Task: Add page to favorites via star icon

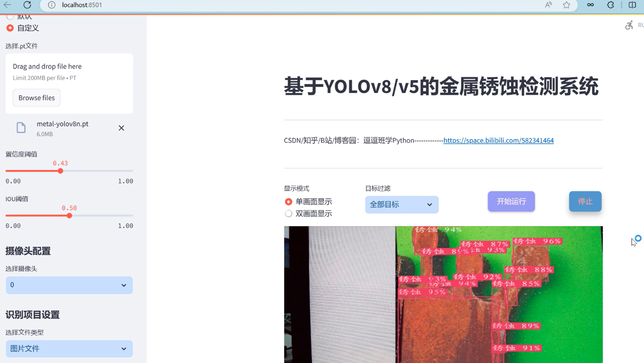Action: tap(566, 5)
